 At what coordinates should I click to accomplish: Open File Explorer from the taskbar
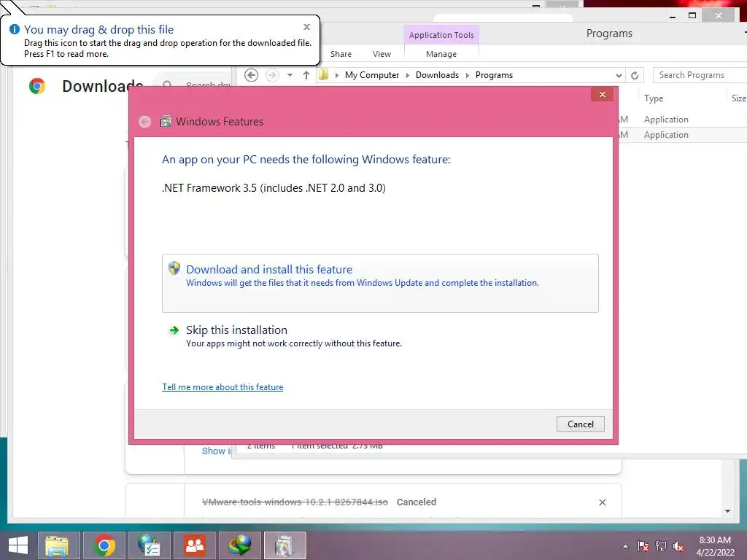click(x=57, y=545)
